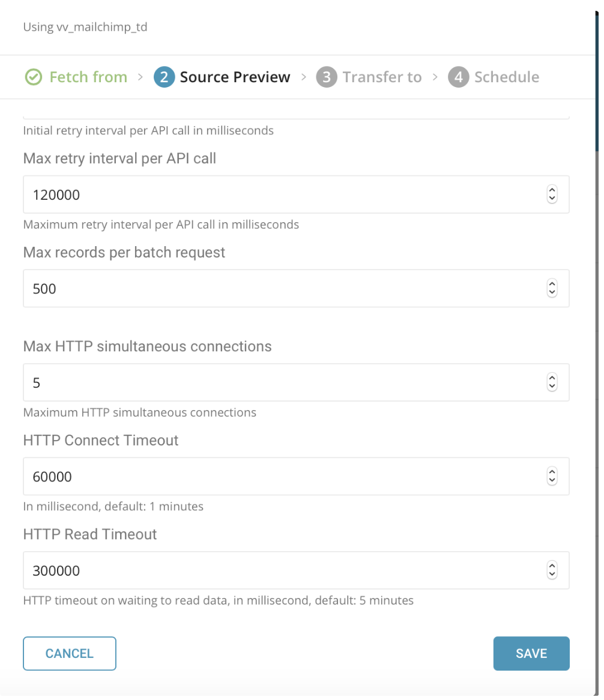Go back to Fetch from step
The height and width of the screenshot is (700, 604).
point(88,77)
